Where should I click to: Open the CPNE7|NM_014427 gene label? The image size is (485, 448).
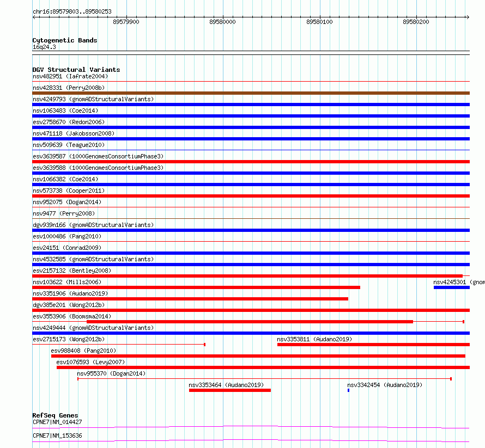[57, 422]
